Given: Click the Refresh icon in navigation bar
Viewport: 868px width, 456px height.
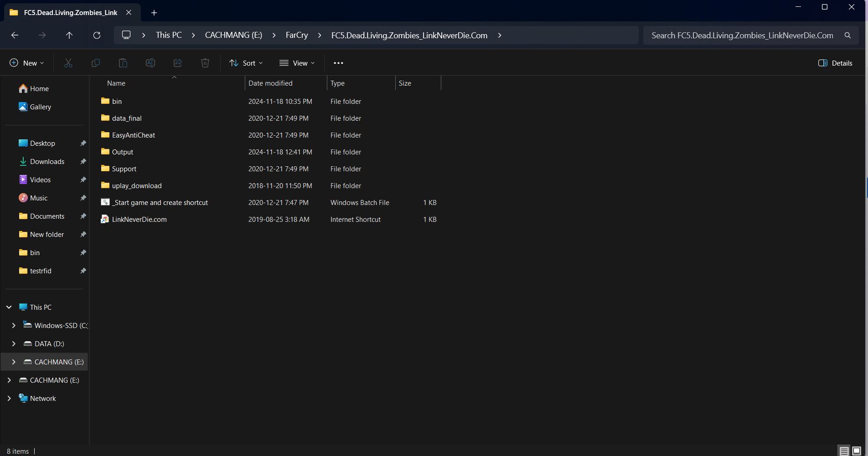Looking at the screenshot, I should pyautogui.click(x=97, y=35).
